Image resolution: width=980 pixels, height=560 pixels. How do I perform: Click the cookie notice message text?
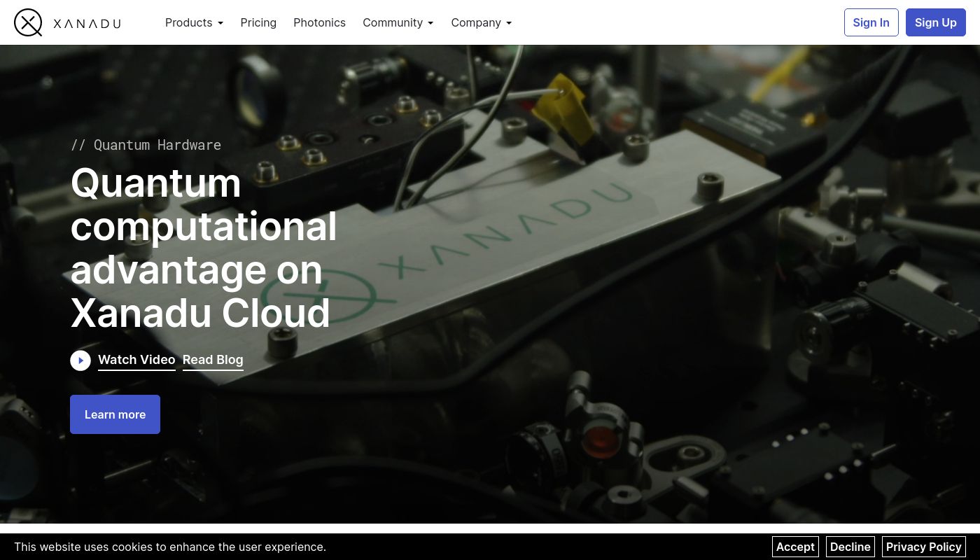point(170,547)
